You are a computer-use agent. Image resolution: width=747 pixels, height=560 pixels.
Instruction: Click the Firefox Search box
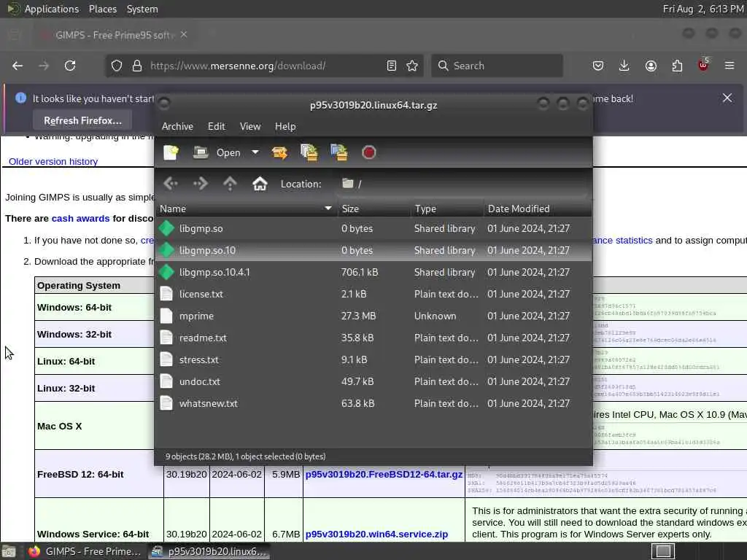tap(497, 66)
